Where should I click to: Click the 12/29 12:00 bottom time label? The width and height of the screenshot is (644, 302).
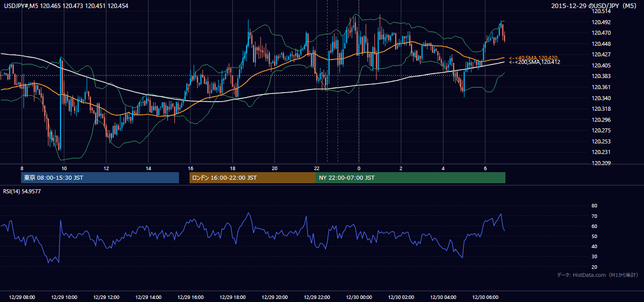106,297
